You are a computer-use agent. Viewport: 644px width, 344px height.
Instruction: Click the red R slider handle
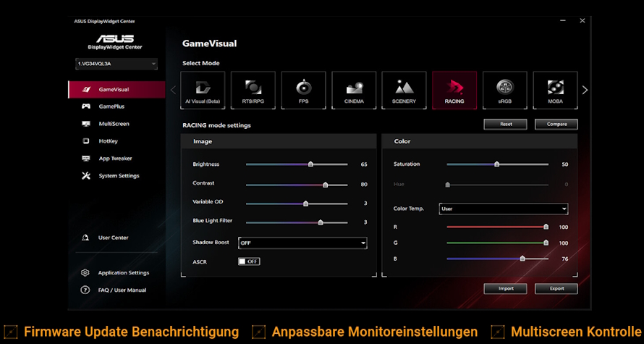[x=546, y=227]
